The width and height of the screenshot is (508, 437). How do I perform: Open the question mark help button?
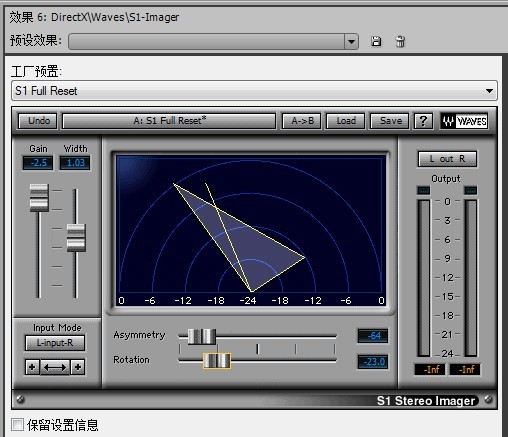tap(423, 121)
